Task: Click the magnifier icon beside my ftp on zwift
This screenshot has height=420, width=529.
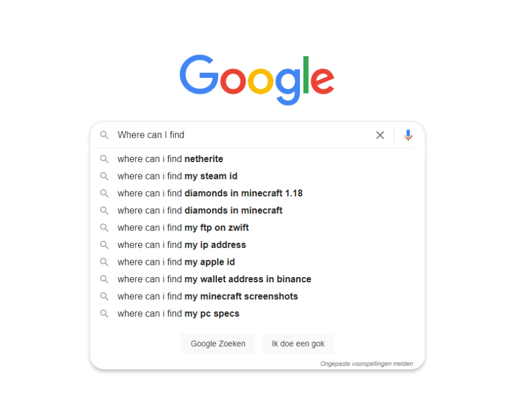Action: click(x=104, y=228)
